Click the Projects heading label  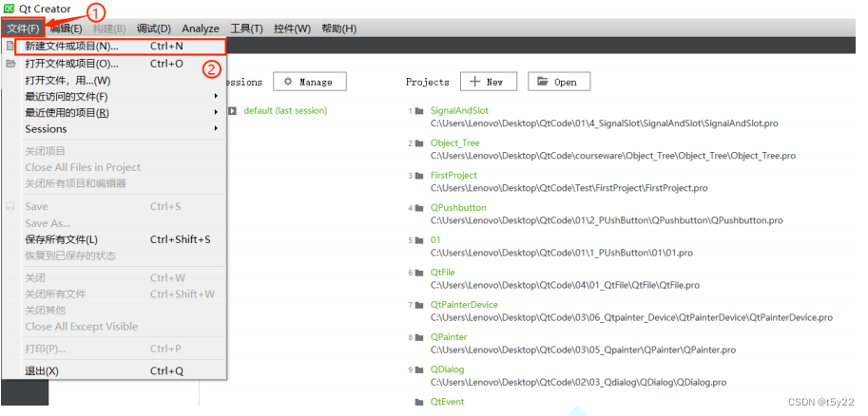coord(428,82)
